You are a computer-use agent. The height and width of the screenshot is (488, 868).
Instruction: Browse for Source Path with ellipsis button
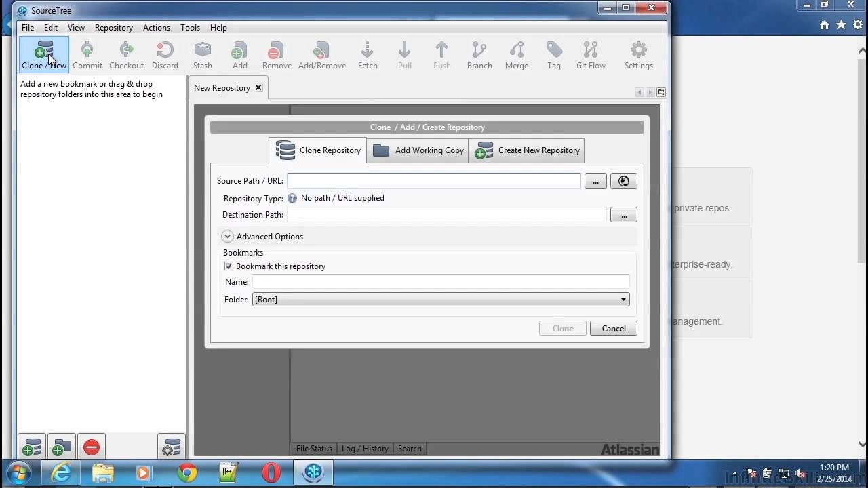click(595, 181)
